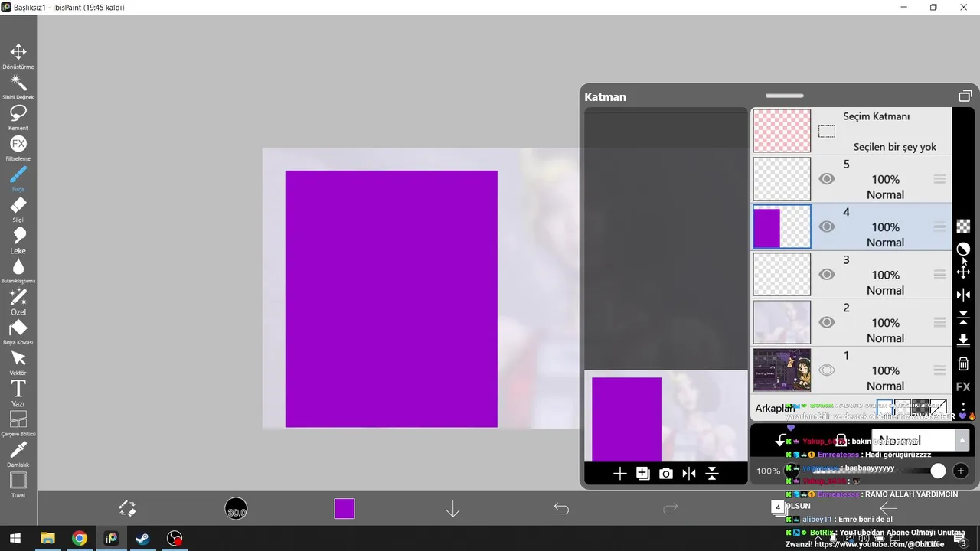Grab reorder handle of layer 4
Image resolution: width=980 pixels, height=551 pixels.
(939, 227)
